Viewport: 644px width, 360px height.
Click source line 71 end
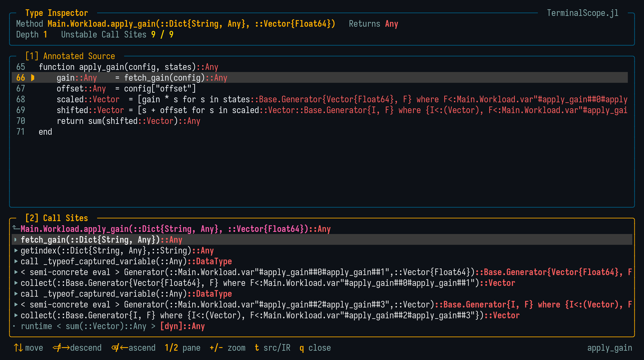tap(320, 132)
